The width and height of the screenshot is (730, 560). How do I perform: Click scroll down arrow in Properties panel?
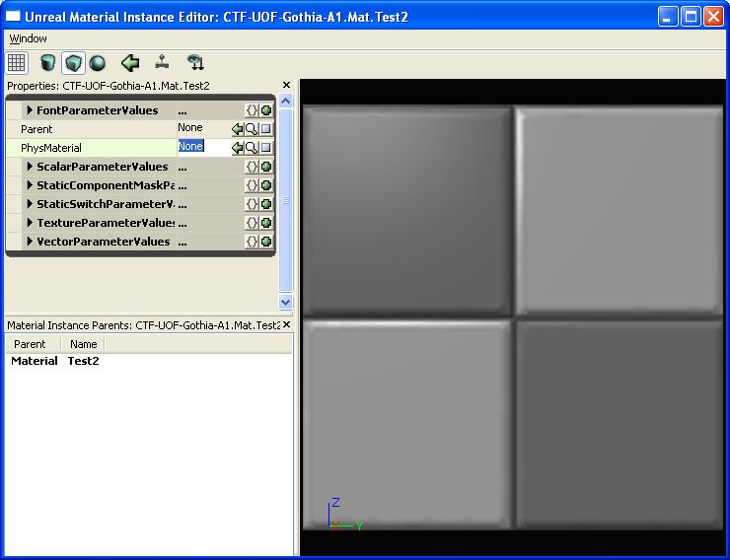pos(286,303)
